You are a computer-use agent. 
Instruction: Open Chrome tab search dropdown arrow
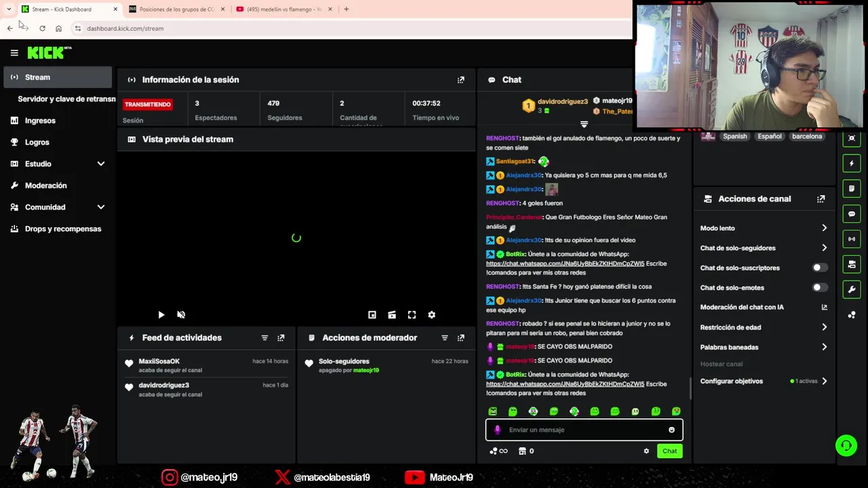click(9, 9)
